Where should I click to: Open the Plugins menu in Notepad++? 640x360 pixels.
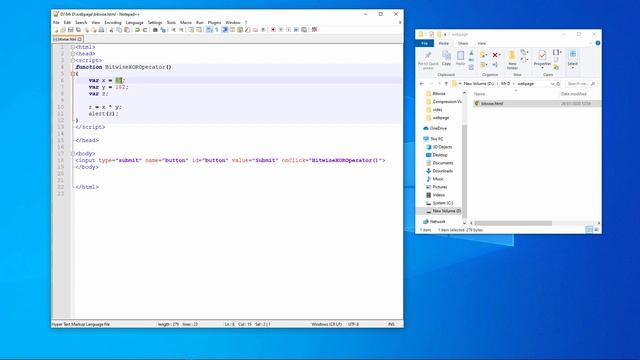[x=214, y=22]
